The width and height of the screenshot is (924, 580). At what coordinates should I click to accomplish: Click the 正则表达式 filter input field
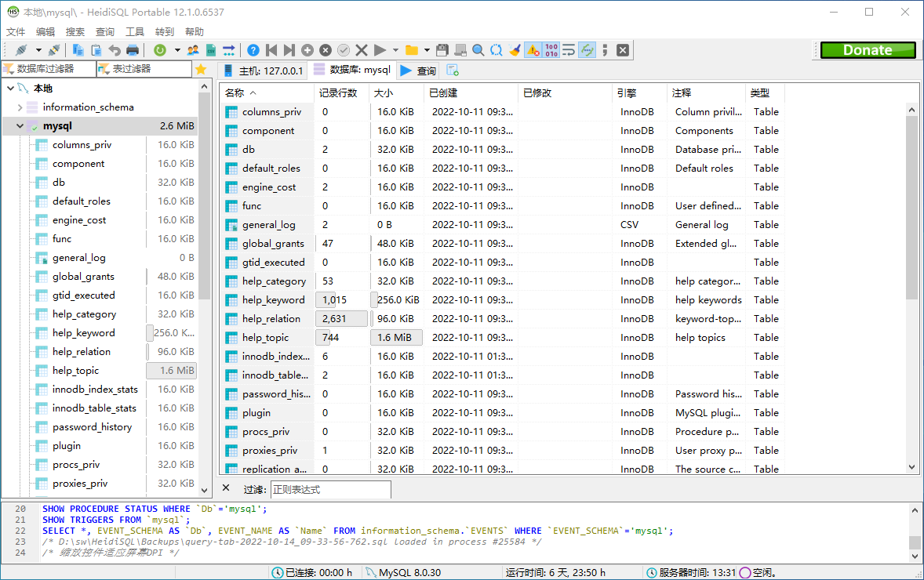point(330,489)
